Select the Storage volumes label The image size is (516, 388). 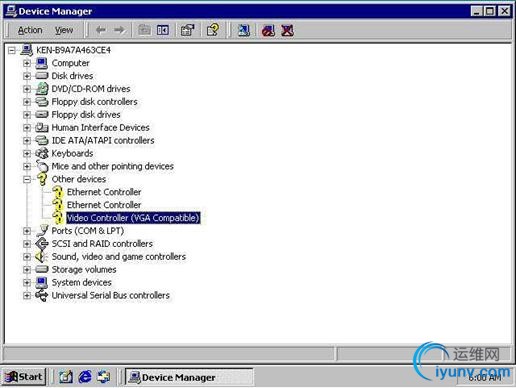pyautogui.click(x=84, y=269)
